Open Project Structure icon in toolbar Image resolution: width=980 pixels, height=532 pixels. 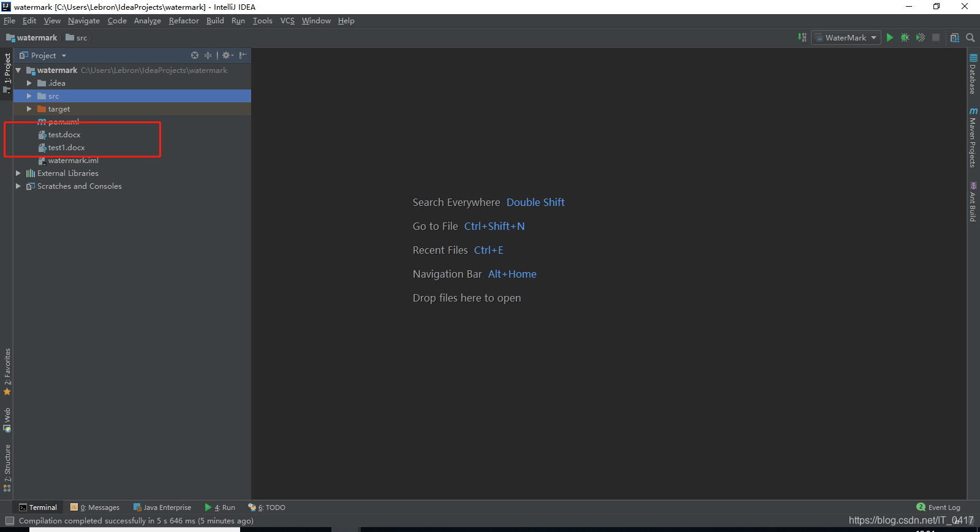[x=955, y=37]
